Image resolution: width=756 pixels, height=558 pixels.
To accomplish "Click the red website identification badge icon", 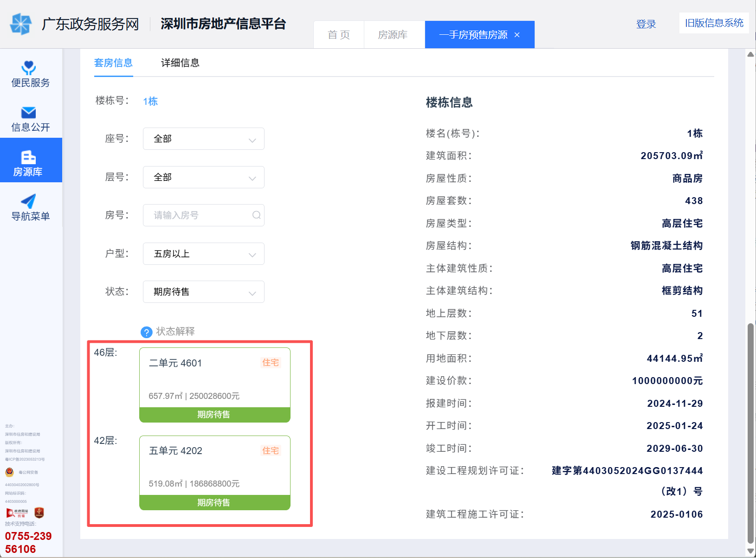I will [x=39, y=513].
